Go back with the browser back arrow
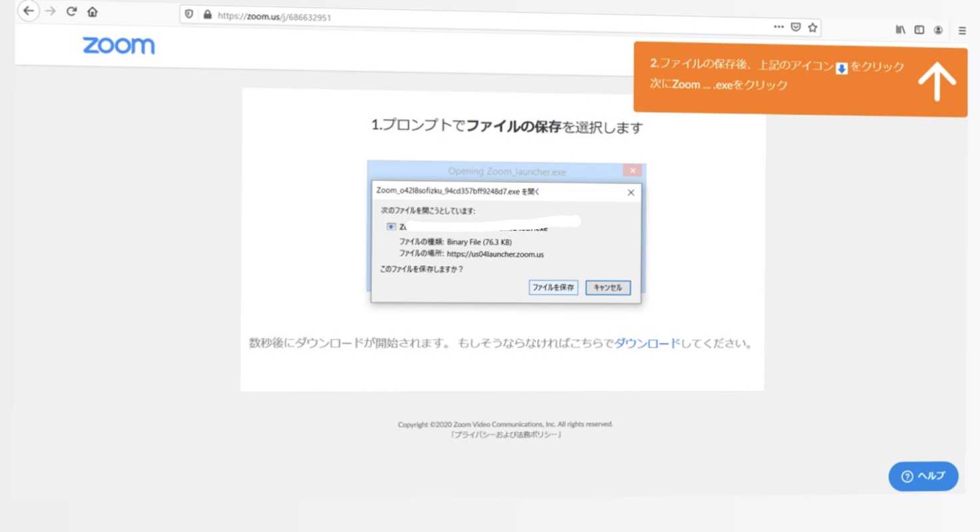Image resolution: width=980 pixels, height=532 pixels. tap(28, 11)
